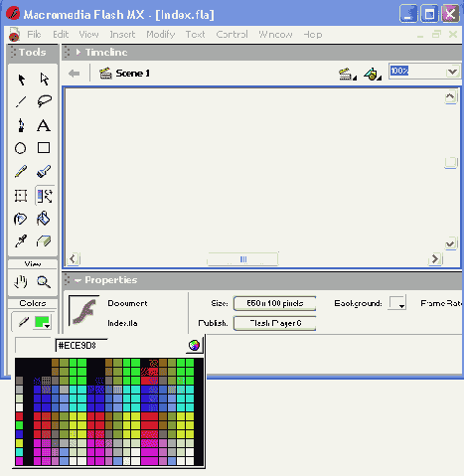Open the Background color swatch

397,303
